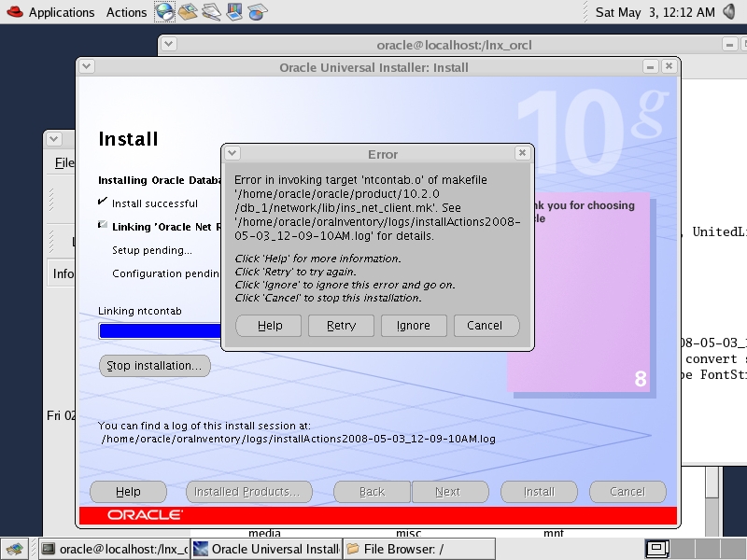Launch the presentation app panel icon
This screenshot has width=747, height=560.
click(234, 12)
